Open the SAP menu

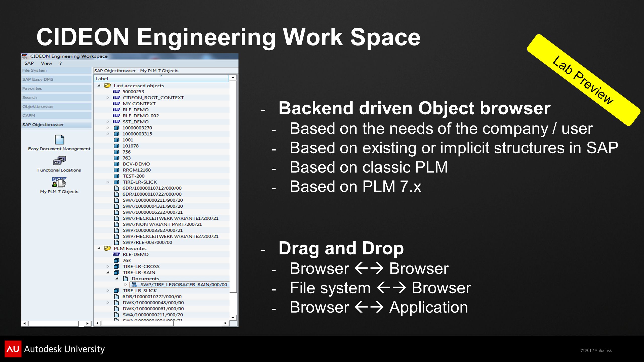[x=29, y=63]
